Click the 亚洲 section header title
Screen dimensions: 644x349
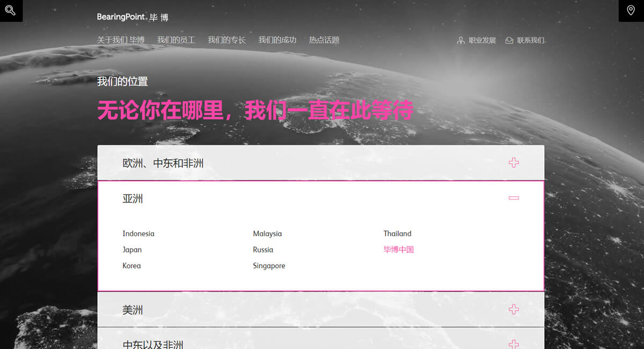pos(133,199)
